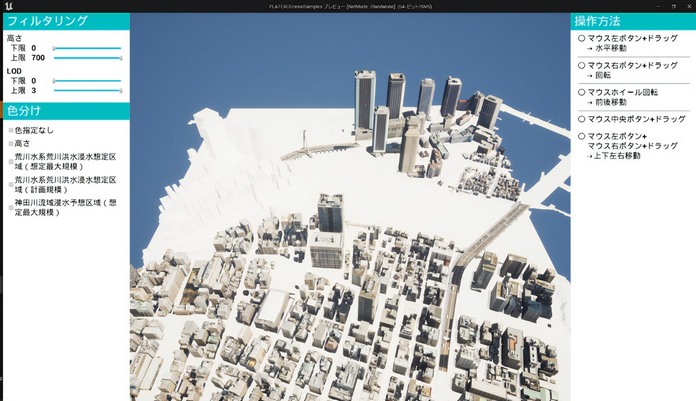The width and height of the screenshot is (696, 401).
Task: Enable 荒川水系荒川洪水浸水想定区域（想定最大規模）option
Action: (63, 162)
